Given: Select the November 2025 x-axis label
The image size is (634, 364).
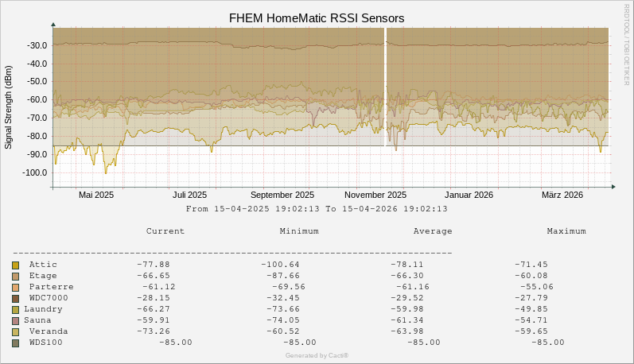Looking at the screenshot, I should coord(375,195).
